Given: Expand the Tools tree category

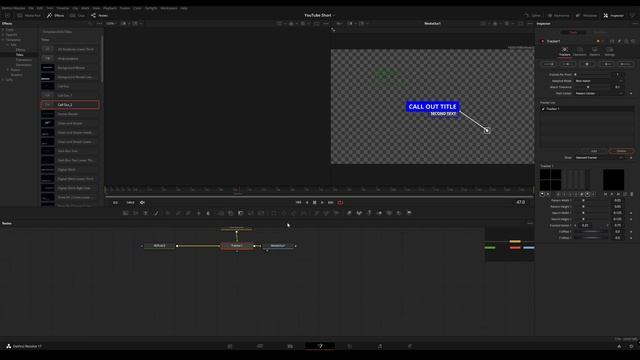Looking at the screenshot, I should click(x=3, y=30).
